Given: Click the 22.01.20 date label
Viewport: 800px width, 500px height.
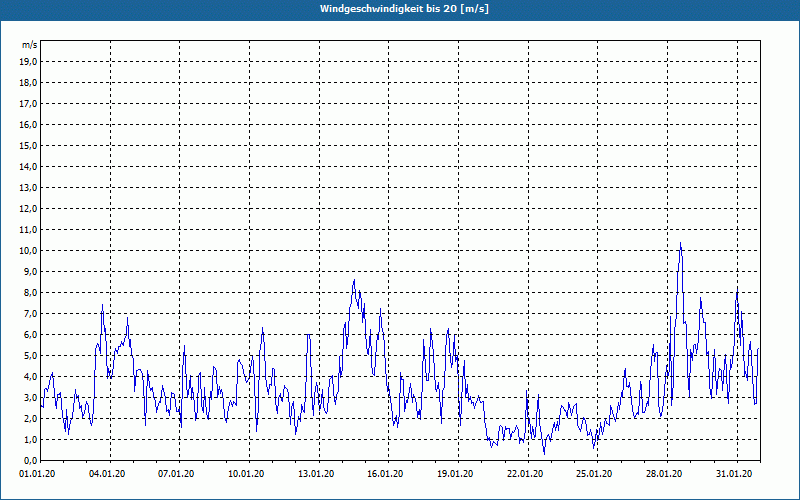Looking at the screenshot, I should 524,473.
